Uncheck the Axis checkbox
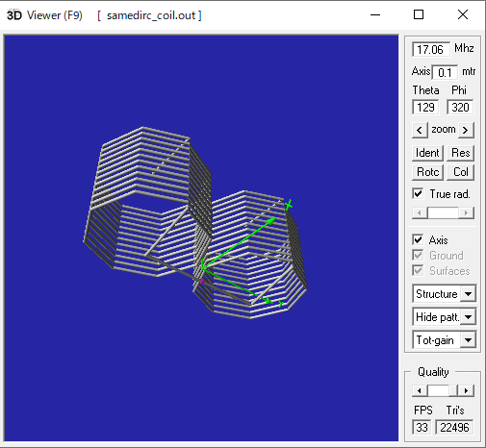The width and height of the screenshot is (486, 448). (418, 239)
